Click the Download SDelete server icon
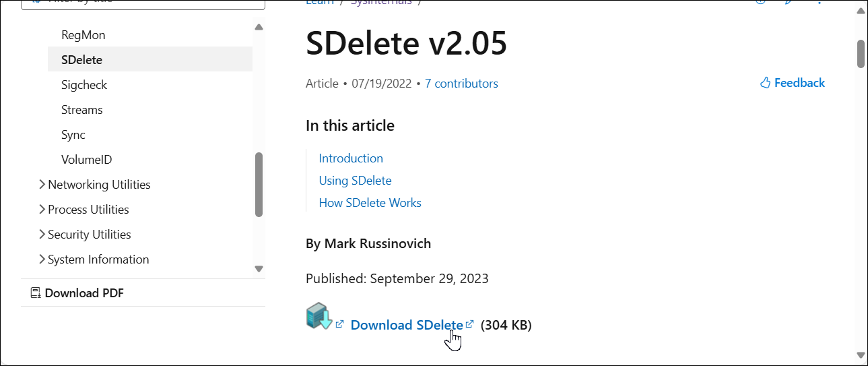The height and width of the screenshot is (366, 868). [319, 316]
